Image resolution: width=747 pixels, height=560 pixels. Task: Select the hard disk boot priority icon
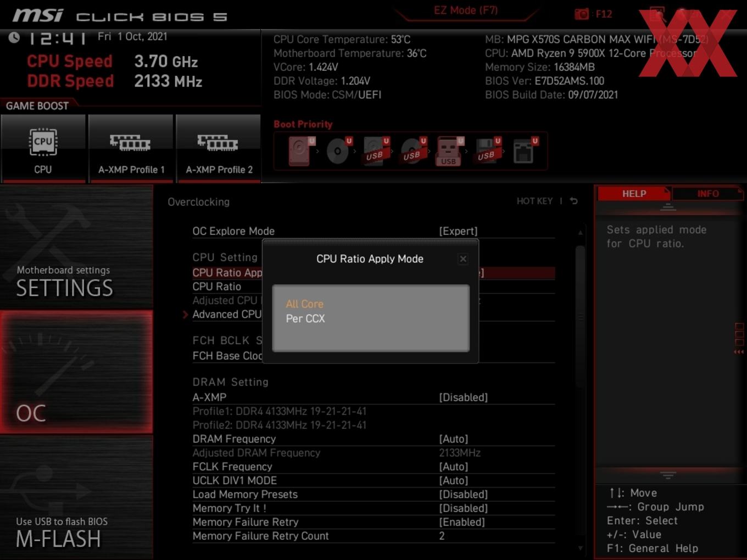click(x=300, y=150)
